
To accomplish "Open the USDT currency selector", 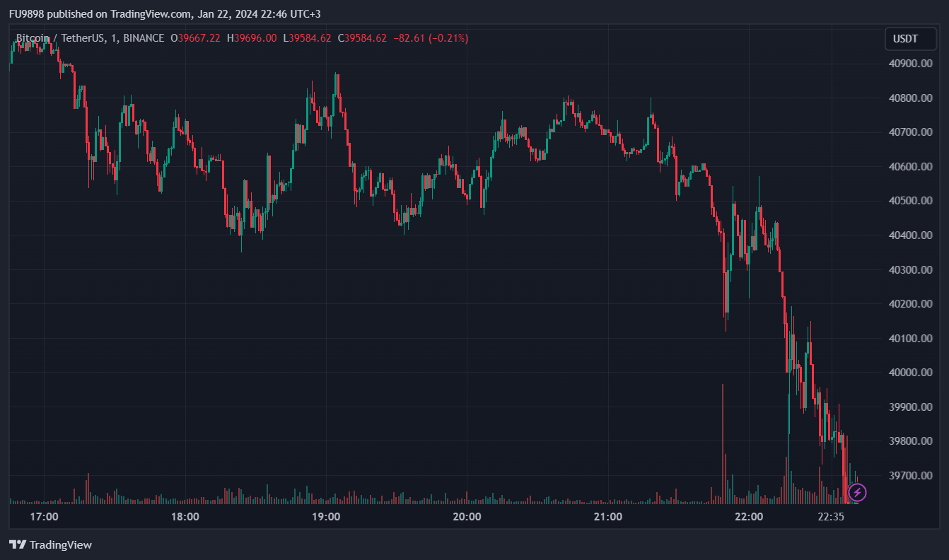I will pos(910,39).
